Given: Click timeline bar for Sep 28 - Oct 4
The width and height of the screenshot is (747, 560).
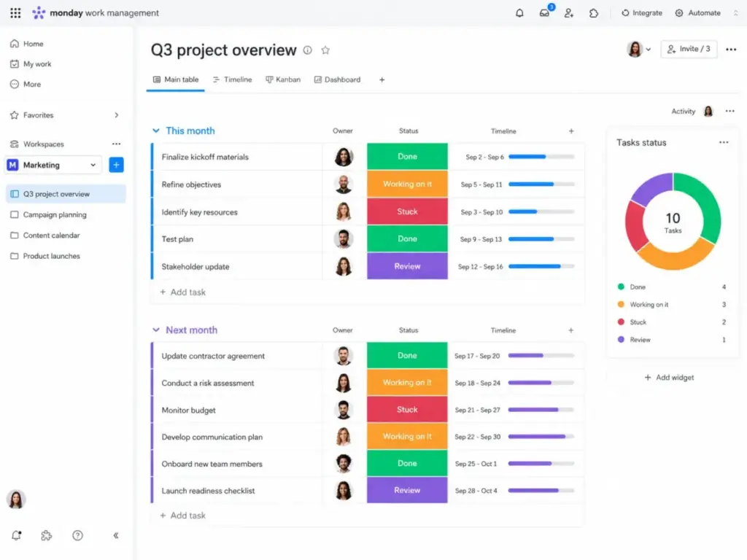Looking at the screenshot, I should pyautogui.click(x=541, y=490).
